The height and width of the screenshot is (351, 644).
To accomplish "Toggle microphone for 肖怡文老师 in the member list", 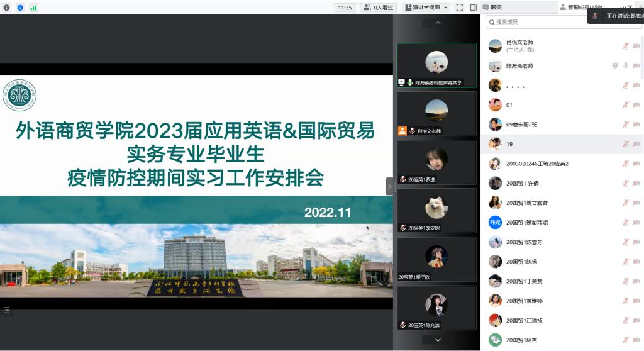I will point(626,46).
